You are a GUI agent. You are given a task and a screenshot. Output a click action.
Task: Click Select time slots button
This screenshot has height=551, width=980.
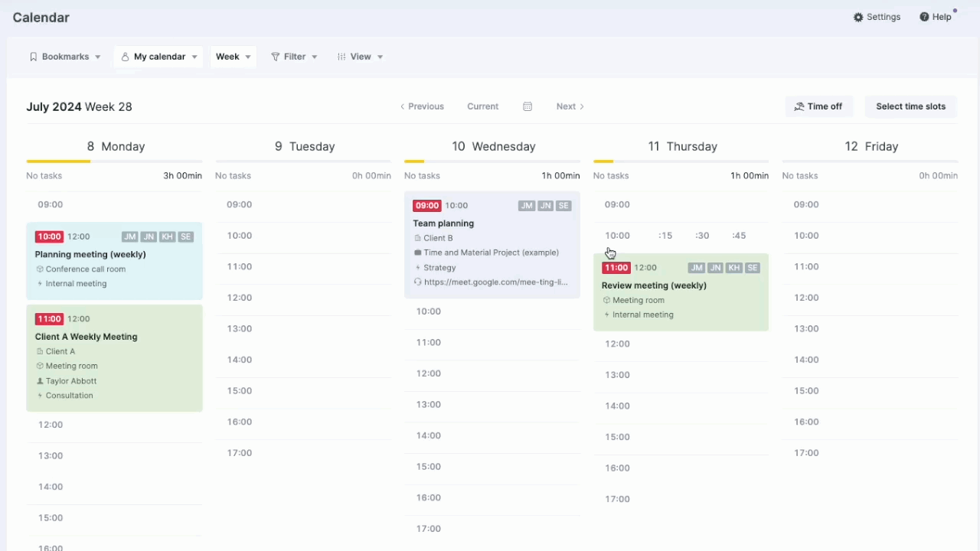tap(911, 106)
